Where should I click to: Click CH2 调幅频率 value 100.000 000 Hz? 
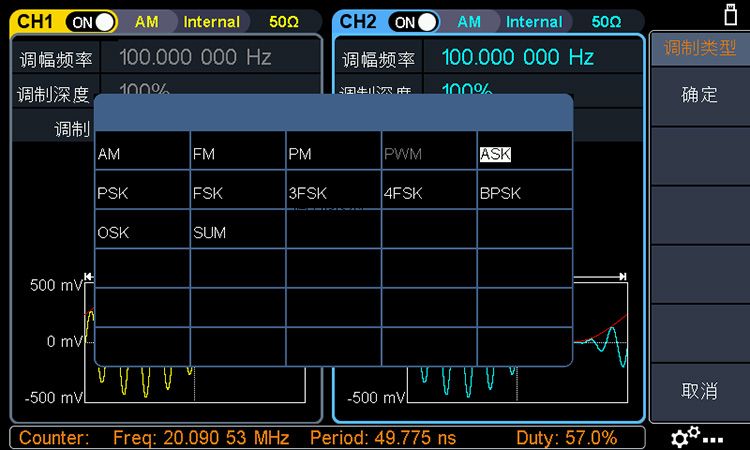(x=518, y=58)
